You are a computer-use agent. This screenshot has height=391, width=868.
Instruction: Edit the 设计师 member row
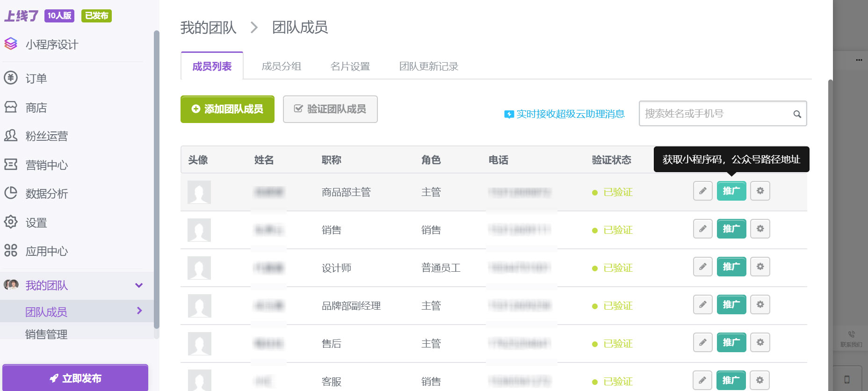tap(702, 267)
